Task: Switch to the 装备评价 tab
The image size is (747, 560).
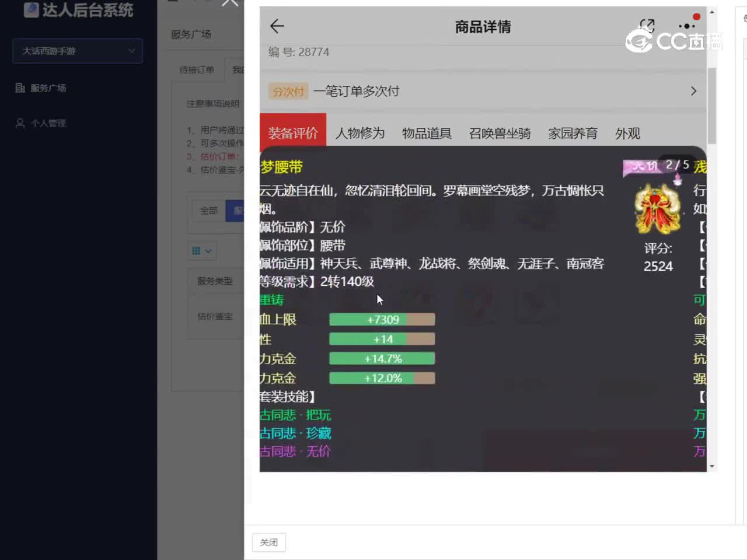Action: pos(293,133)
